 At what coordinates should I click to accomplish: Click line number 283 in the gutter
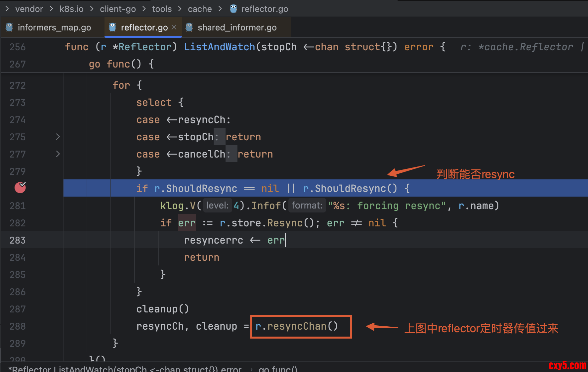tap(18, 240)
